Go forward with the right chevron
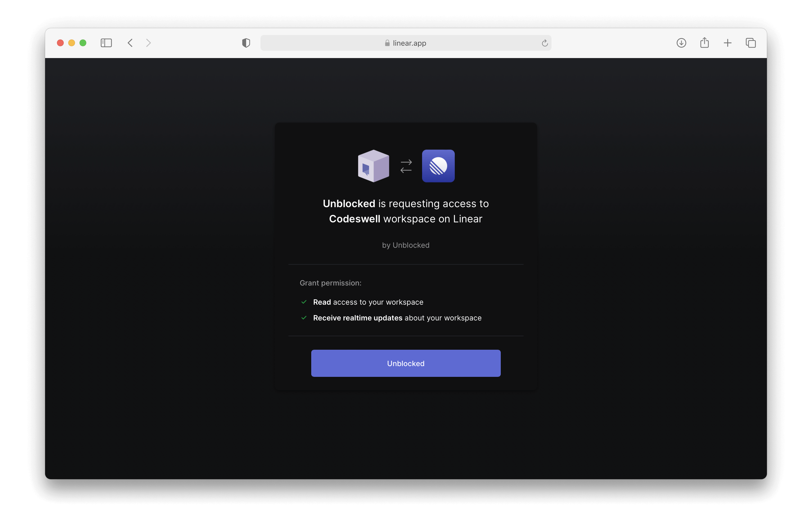812x513 pixels. coord(148,43)
